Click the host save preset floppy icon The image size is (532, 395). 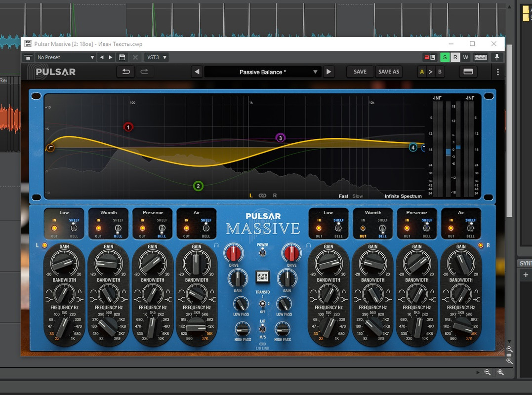[122, 57]
